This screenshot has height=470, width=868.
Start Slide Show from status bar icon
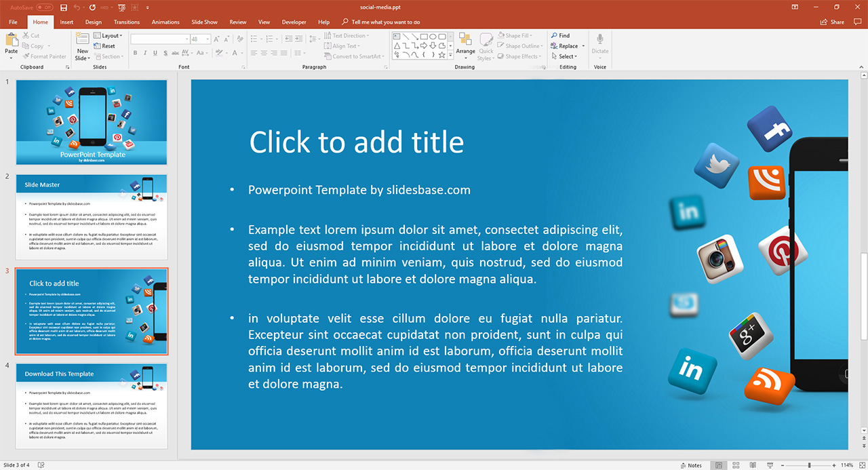coord(770,465)
